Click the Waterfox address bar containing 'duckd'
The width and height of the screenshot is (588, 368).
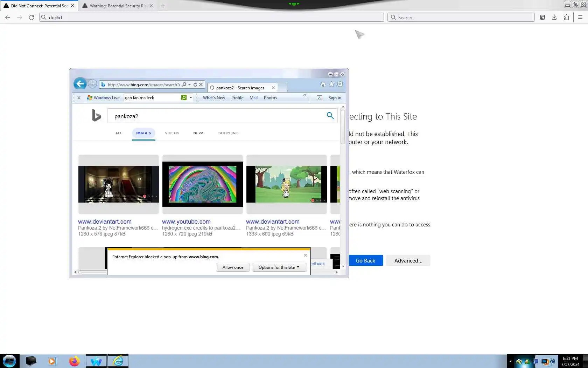(211, 17)
